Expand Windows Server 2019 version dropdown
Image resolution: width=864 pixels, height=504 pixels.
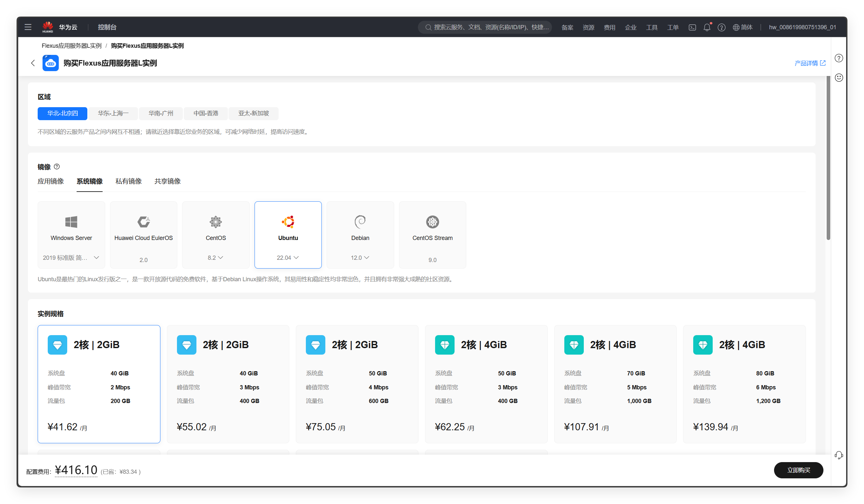click(71, 258)
